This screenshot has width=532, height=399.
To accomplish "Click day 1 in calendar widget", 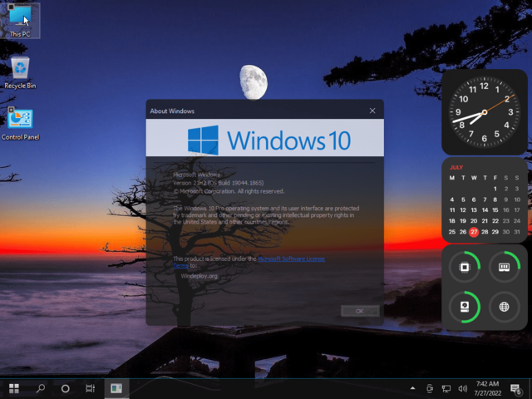I will [x=495, y=189].
